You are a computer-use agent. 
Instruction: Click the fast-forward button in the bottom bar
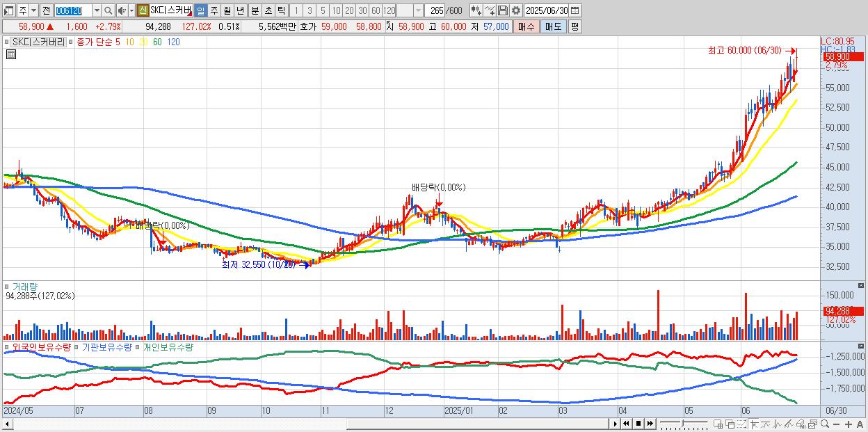pyautogui.click(x=650, y=424)
